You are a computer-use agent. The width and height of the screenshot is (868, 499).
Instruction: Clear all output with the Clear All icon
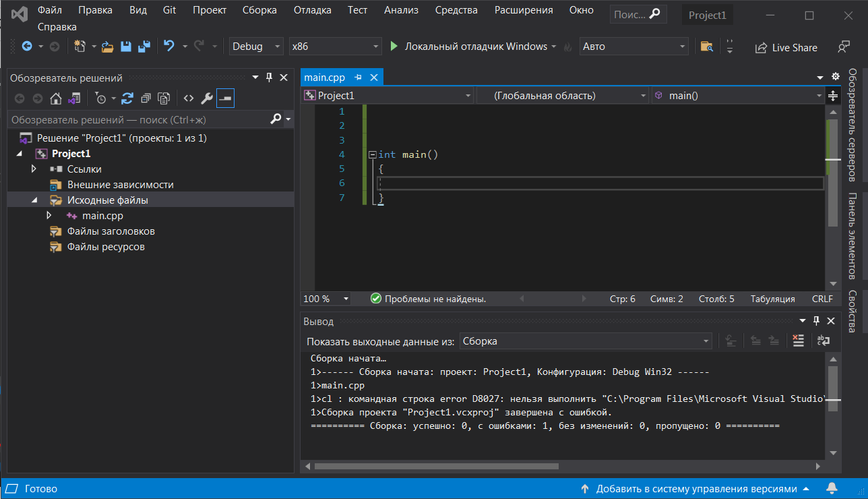click(799, 341)
